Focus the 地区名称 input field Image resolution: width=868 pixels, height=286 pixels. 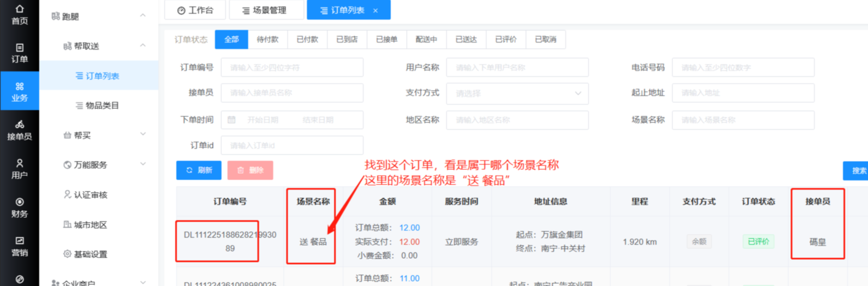[517, 120]
